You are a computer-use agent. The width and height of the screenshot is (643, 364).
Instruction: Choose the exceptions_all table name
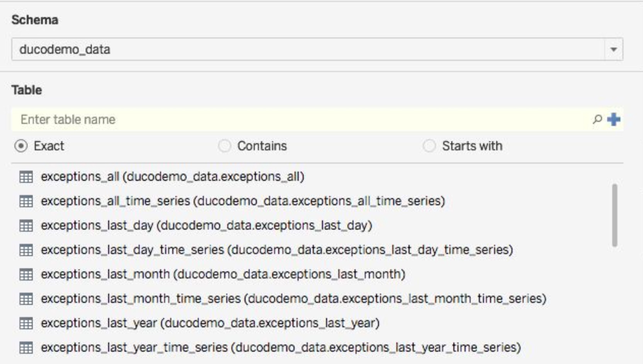[x=80, y=177]
